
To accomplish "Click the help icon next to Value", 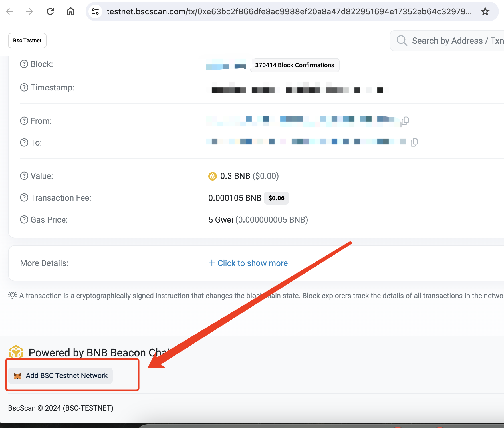I will click(x=24, y=176).
